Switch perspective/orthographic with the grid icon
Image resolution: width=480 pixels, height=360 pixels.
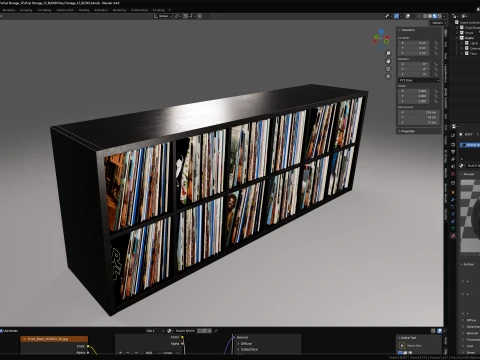tap(388, 77)
